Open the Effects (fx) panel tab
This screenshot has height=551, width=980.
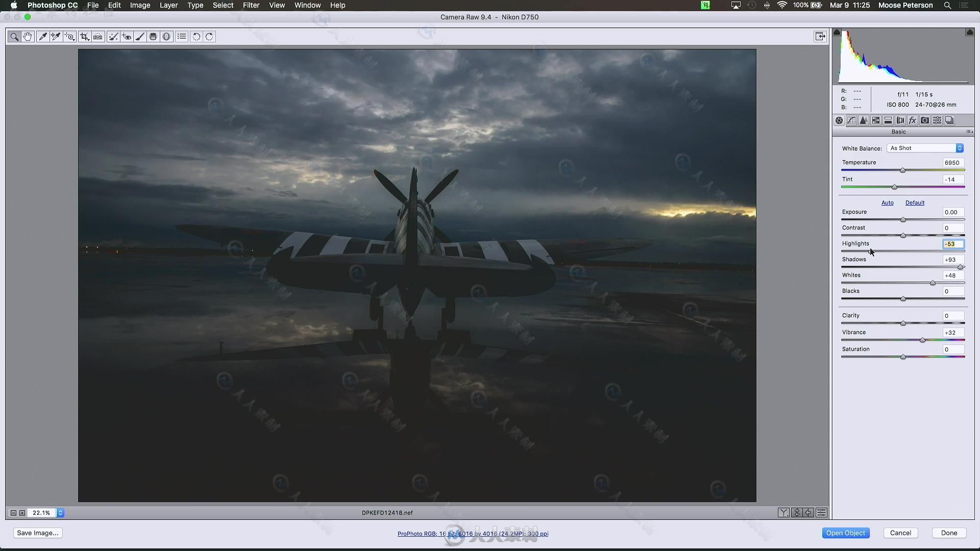point(913,120)
